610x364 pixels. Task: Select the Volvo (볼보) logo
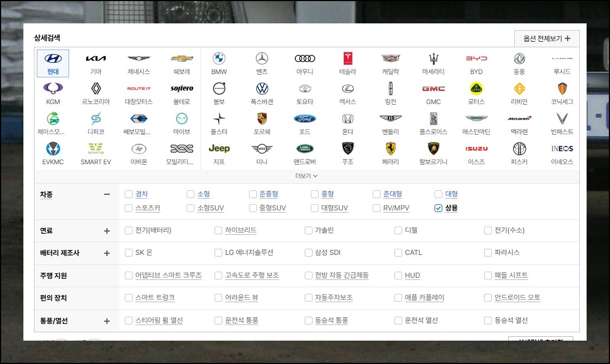[219, 88]
